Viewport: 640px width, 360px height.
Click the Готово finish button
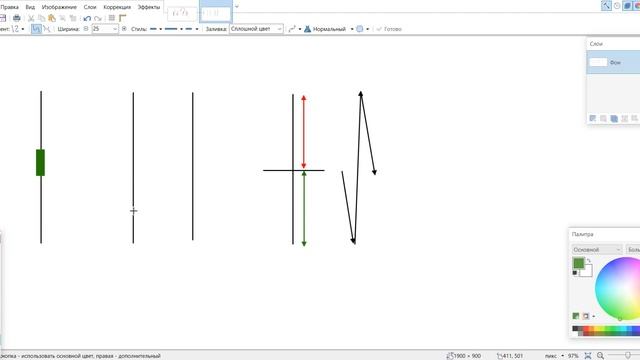389,29
